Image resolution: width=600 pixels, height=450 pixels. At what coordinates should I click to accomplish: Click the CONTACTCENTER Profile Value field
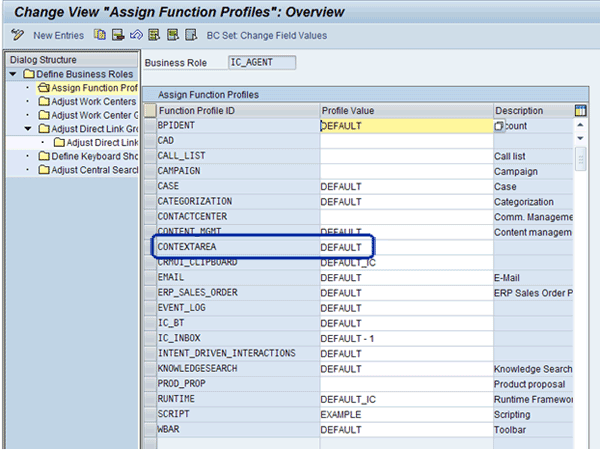tap(406, 217)
